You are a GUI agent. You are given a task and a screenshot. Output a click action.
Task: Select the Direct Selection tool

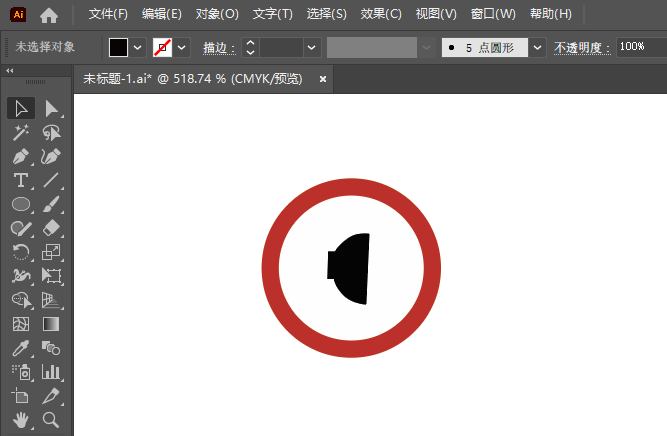(51, 108)
